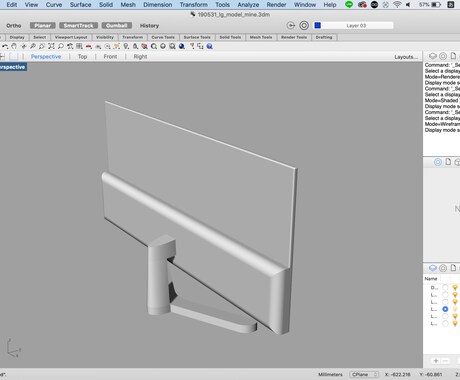Image resolution: width=460 pixels, height=380 pixels.
Task: Toggle Ortho mode
Action: tap(14, 26)
